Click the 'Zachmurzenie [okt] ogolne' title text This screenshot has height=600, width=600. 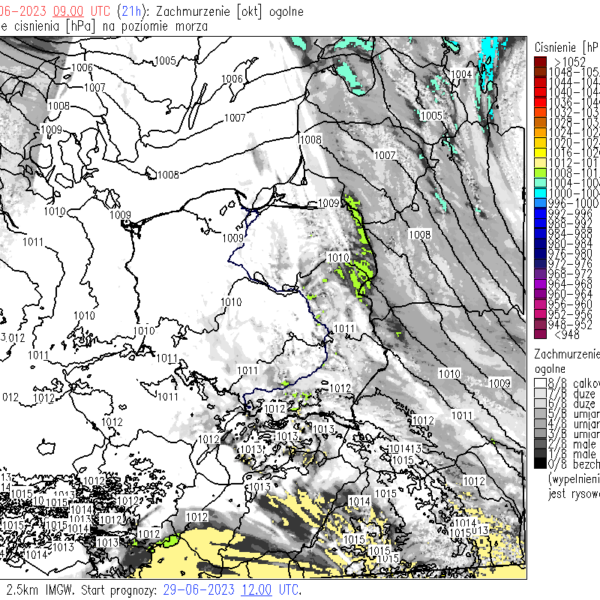coord(230,11)
